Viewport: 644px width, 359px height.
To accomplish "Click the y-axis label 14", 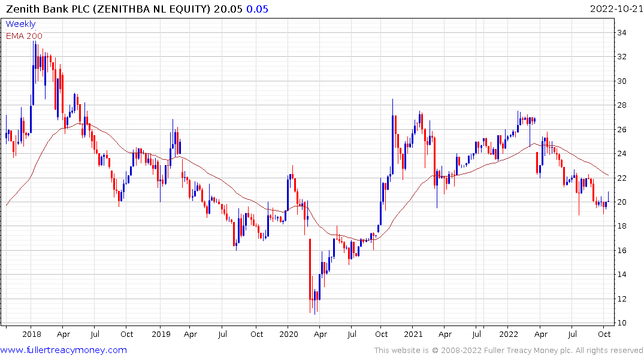I will click(622, 275).
